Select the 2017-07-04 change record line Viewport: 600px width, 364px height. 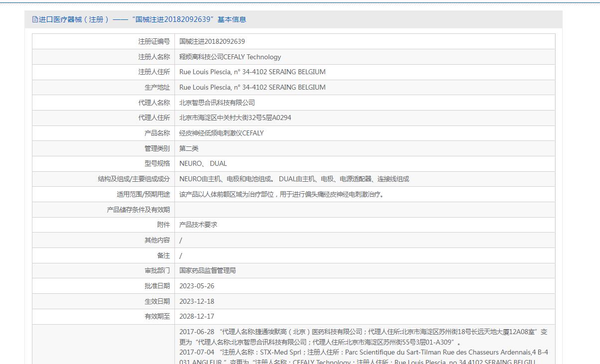[x=363, y=357]
